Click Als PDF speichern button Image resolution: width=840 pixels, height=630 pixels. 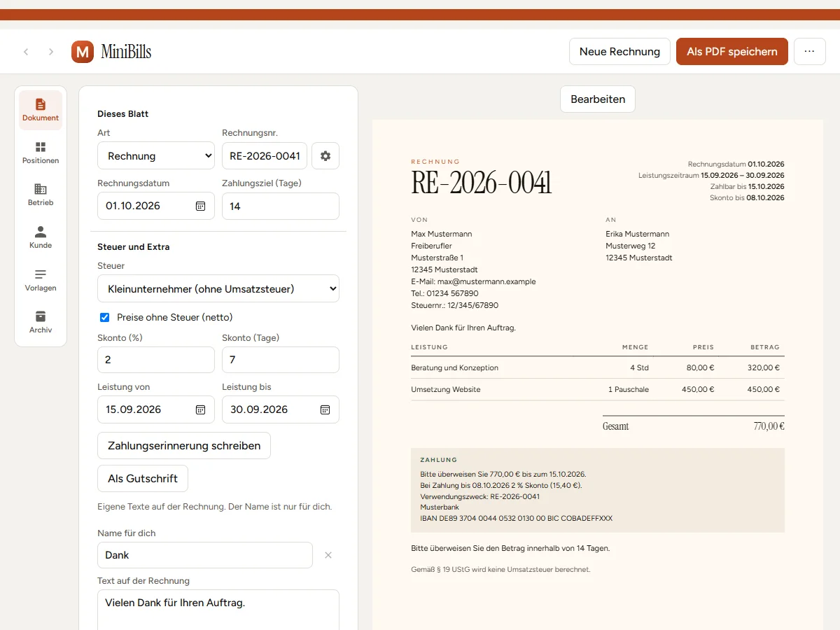point(732,52)
